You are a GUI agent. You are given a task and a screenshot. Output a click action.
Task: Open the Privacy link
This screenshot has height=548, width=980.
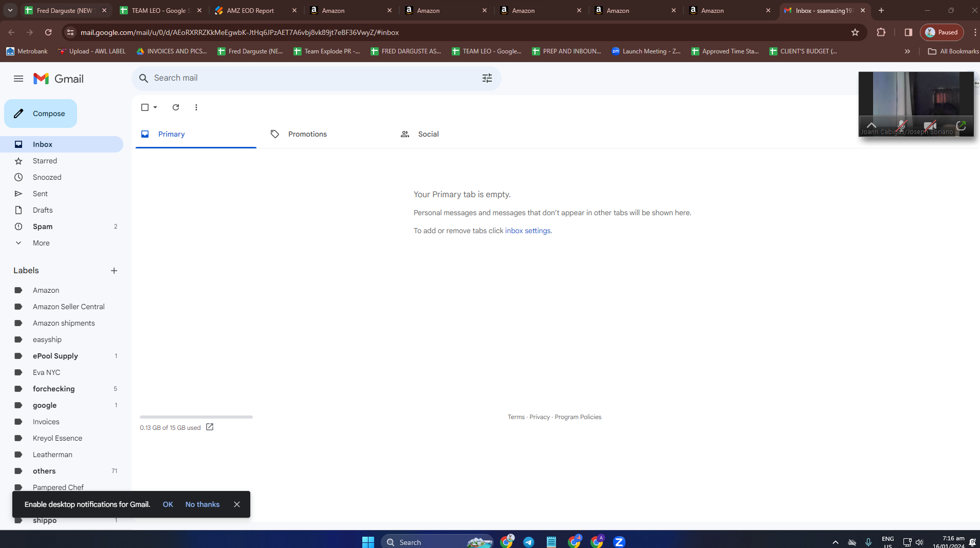pos(540,417)
